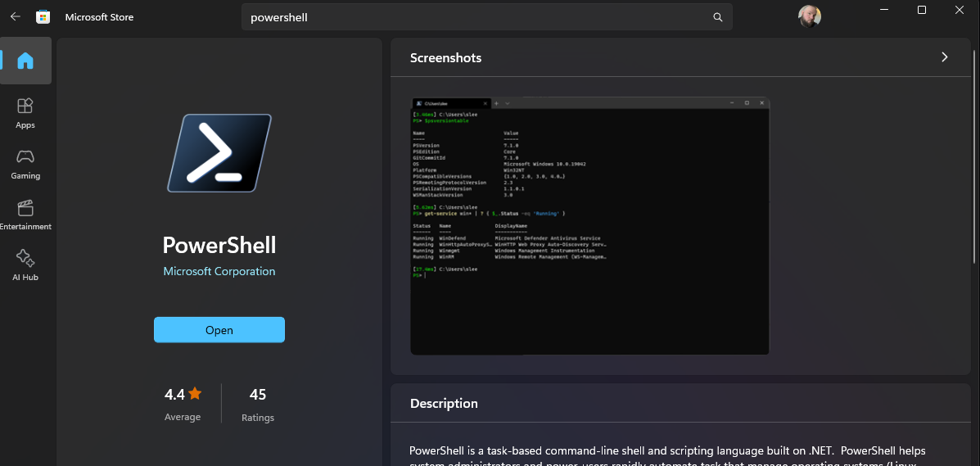Click the Open button
This screenshot has height=466, width=980.
click(x=219, y=330)
